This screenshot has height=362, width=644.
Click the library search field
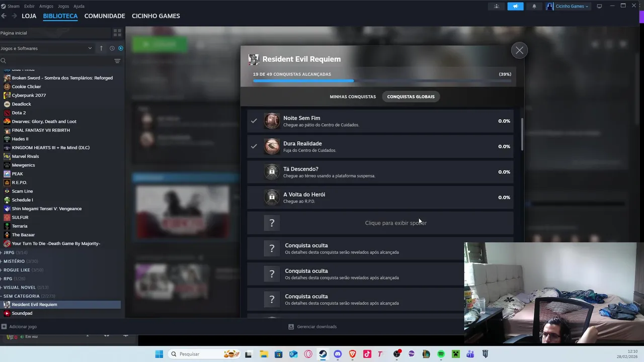coord(55,61)
